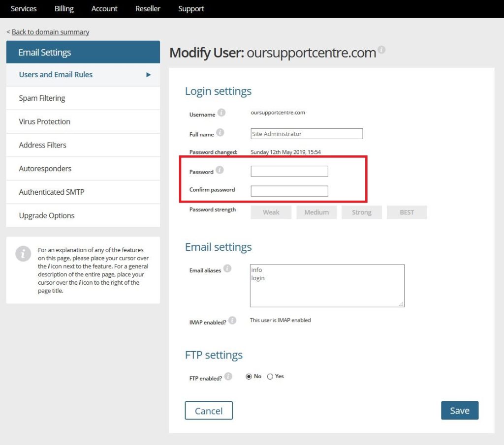The width and height of the screenshot is (504, 445).
Task: Click into the Full name field
Action: (x=307, y=134)
